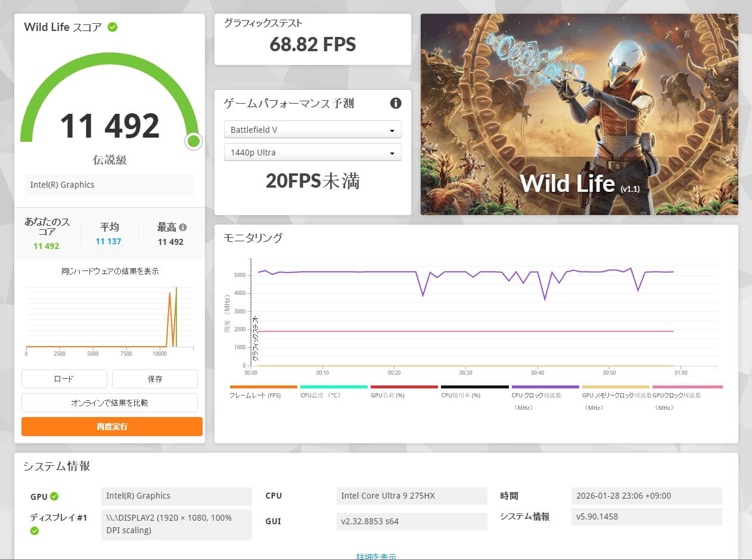
Task: Click the 保存 button
Action: click(x=155, y=379)
